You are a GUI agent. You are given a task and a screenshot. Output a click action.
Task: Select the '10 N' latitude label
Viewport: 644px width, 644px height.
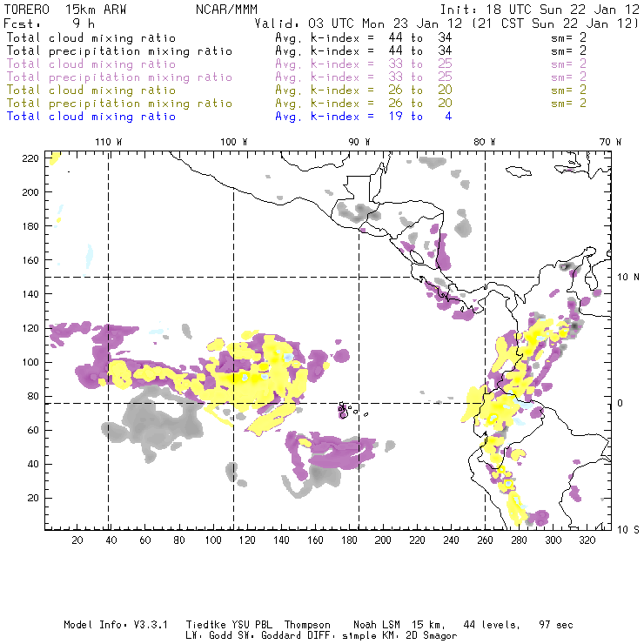(x=628, y=278)
